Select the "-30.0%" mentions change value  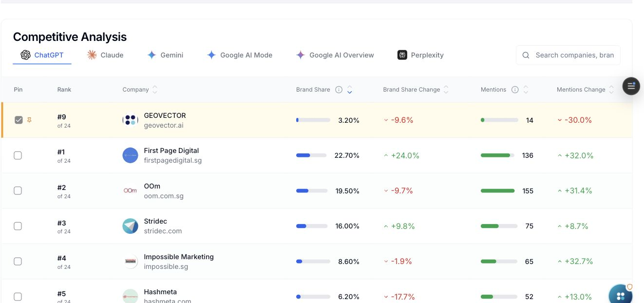[578, 120]
